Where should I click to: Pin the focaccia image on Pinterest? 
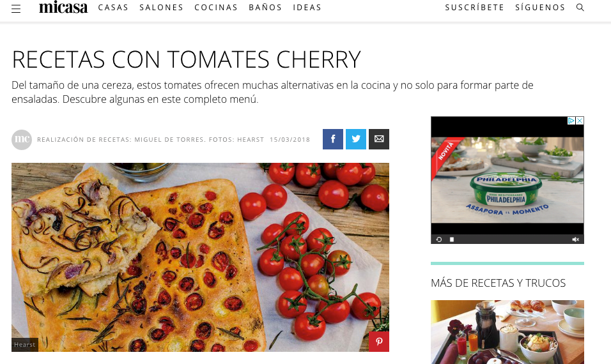(x=379, y=342)
